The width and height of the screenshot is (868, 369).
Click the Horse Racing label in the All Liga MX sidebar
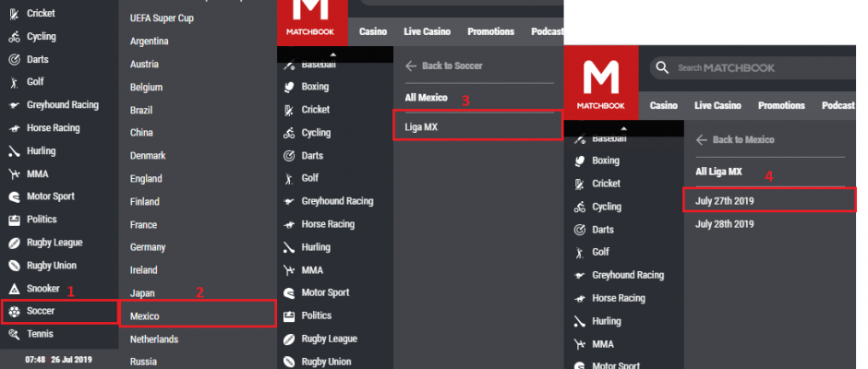coord(619,298)
